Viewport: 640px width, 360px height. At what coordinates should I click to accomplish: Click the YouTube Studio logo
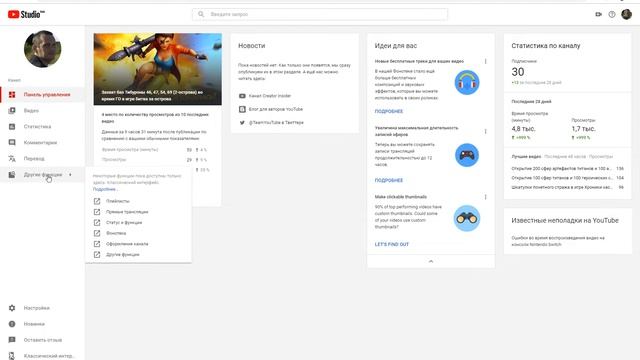point(26,14)
